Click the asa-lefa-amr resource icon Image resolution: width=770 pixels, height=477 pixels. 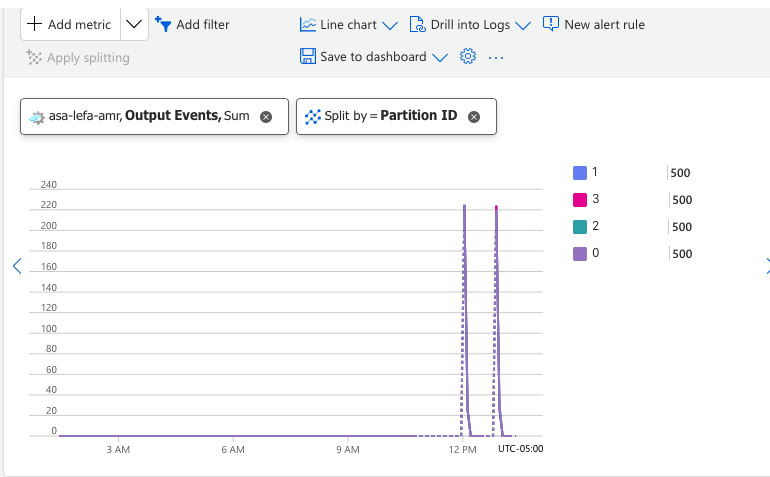[x=37, y=117]
